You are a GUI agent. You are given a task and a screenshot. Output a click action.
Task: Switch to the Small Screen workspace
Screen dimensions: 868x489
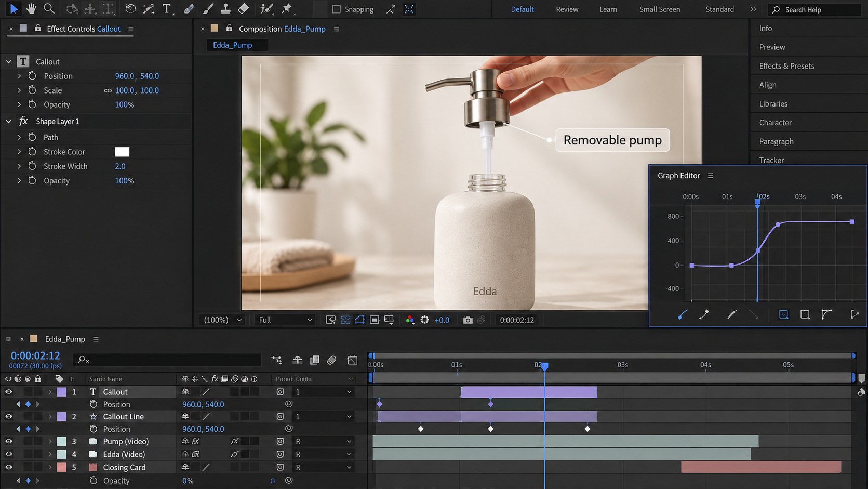660,9
